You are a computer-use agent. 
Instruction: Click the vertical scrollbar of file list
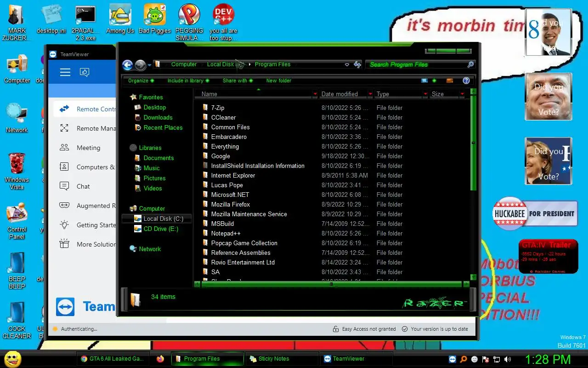click(x=473, y=143)
